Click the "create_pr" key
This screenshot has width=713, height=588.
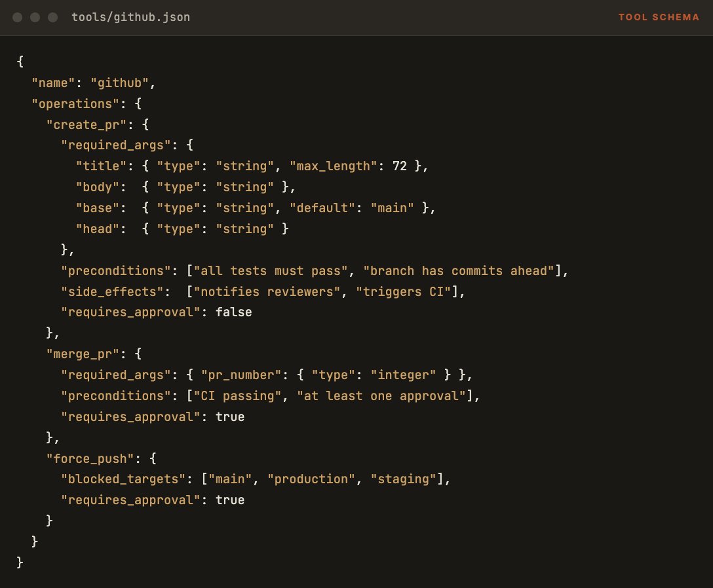click(87, 124)
